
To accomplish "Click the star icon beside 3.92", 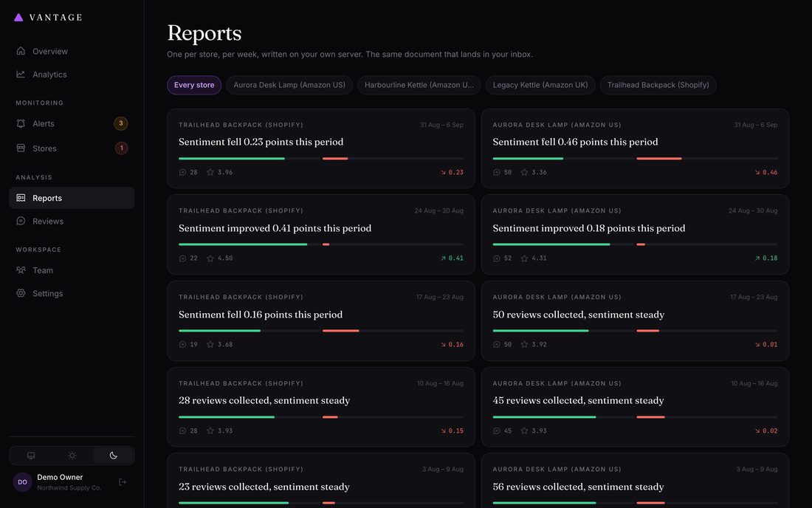I will tap(525, 344).
